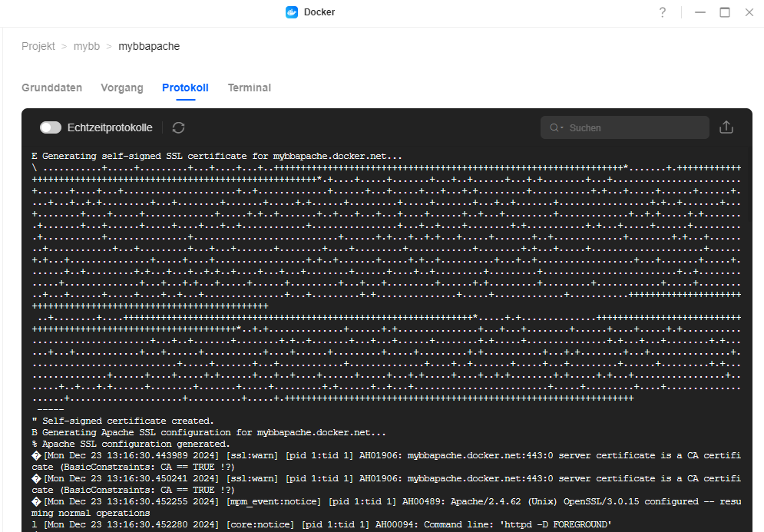This screenshot has width=764, height=532.
Task: Refresh the log output
Action: click(179, 127)
